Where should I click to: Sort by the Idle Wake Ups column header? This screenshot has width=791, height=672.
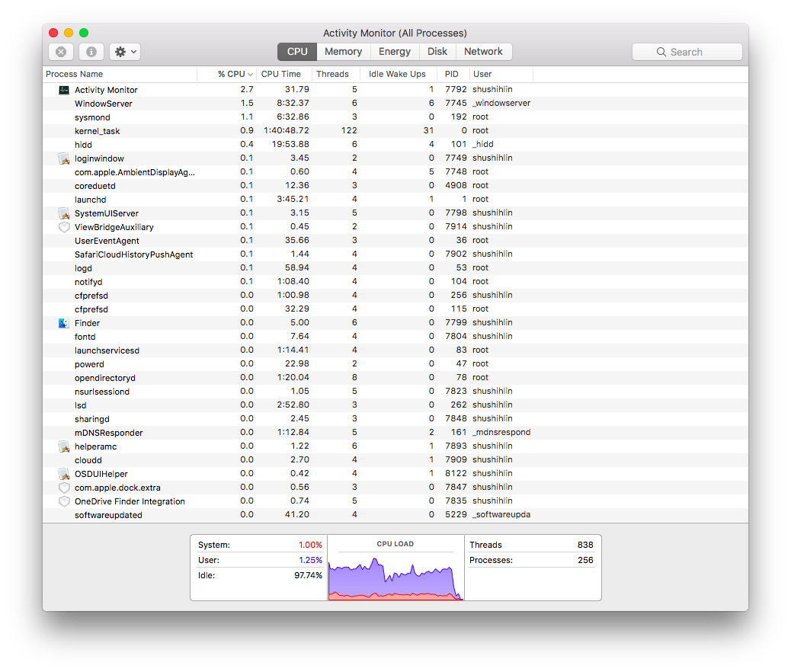coord(399,74)
